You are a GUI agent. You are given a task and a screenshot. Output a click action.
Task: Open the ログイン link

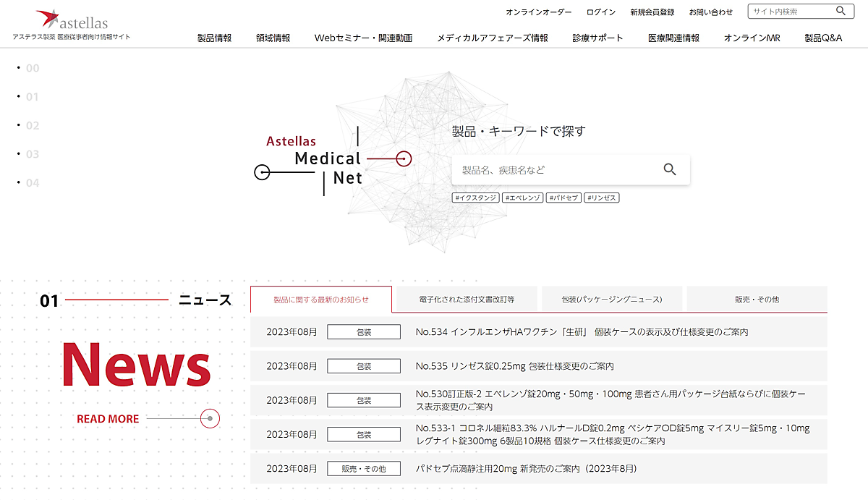(x=601, y=12)
